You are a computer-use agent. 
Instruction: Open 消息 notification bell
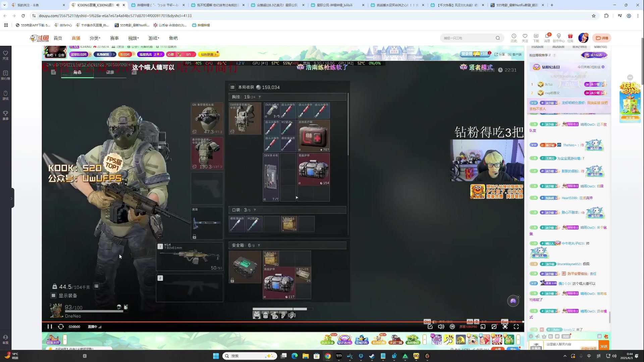547,38
